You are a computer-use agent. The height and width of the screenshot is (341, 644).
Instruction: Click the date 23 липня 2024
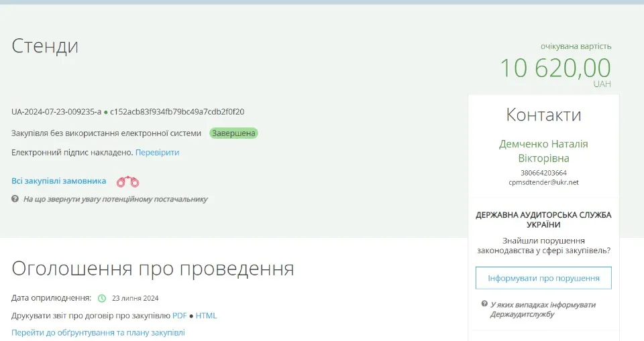tap(135, 298)
